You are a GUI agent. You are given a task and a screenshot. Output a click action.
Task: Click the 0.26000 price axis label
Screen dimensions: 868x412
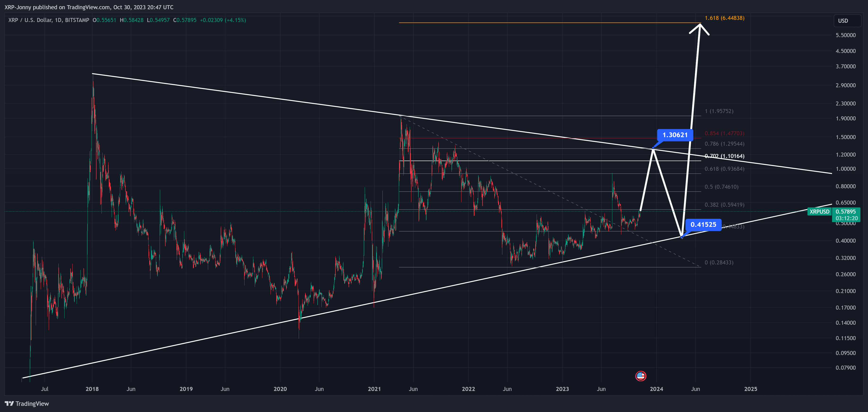click(846, 274)
